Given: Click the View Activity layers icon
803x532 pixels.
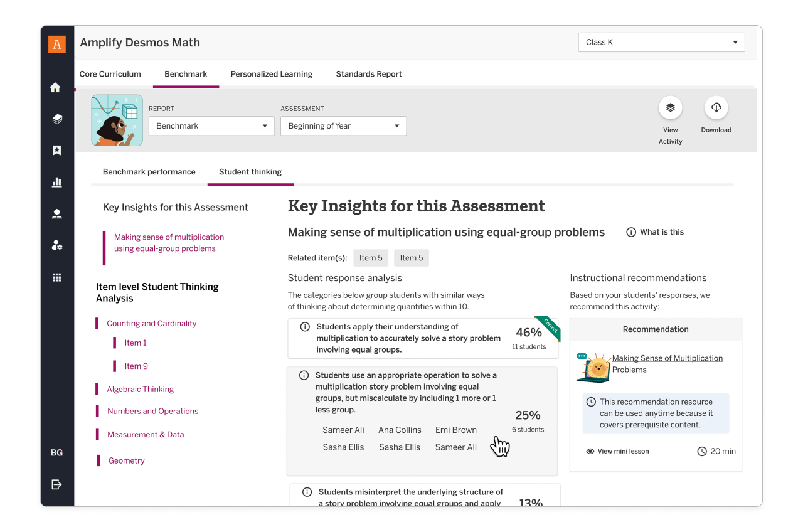Looking at the screenshot, I should tap(670, 108).
